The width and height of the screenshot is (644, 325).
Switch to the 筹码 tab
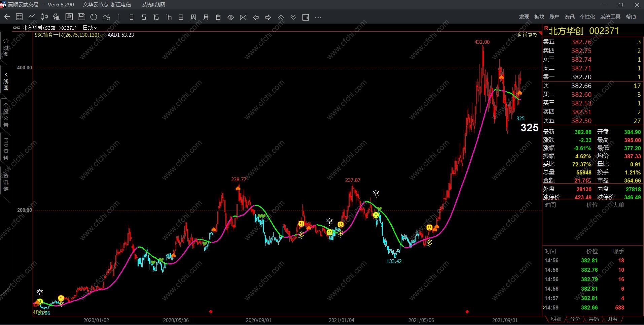coord(594,319)
